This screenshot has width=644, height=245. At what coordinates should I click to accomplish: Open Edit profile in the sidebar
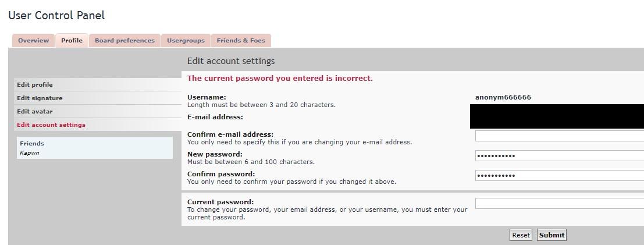pyautogui.click(x=35, y=85)
